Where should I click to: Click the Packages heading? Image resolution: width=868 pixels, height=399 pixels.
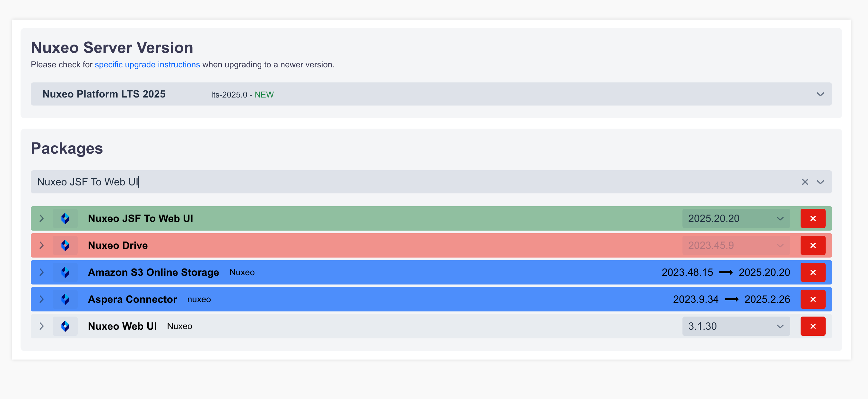(67, 149)
